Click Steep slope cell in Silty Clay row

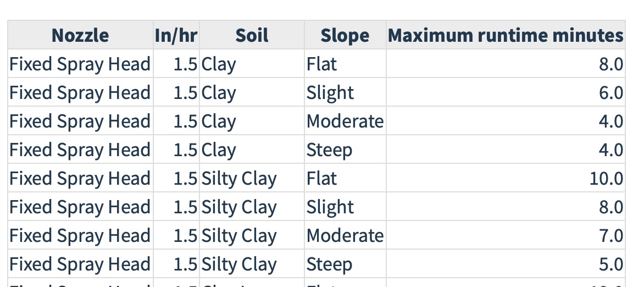tap(345, 264)
